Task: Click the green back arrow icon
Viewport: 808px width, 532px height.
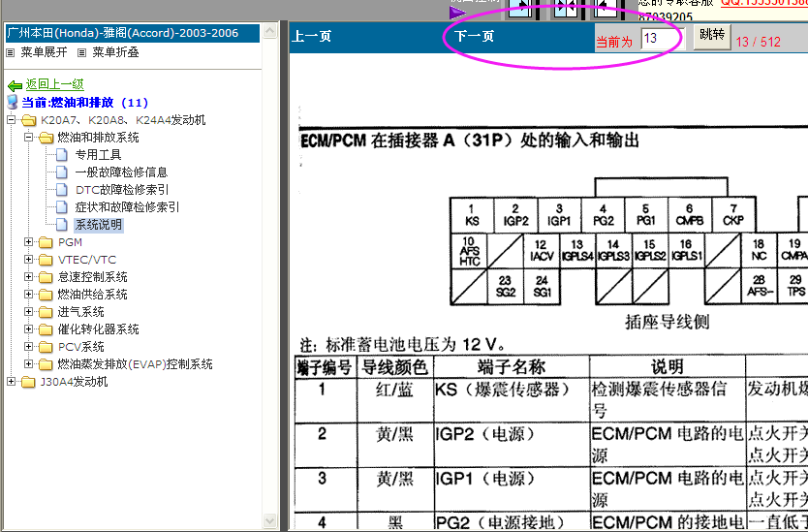Action: 15,85
